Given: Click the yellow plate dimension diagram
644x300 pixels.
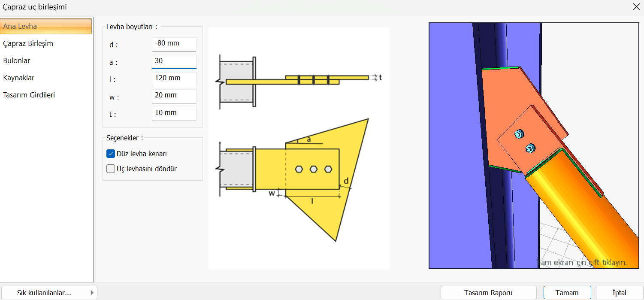Looking at the screenshot, I should (x=298, y=148).
